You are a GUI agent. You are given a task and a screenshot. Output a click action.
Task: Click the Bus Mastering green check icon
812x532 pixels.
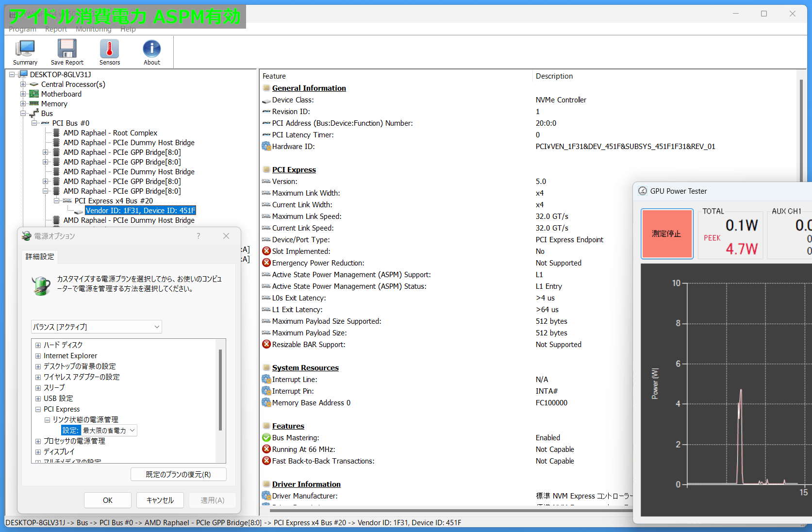pos(266,437)
